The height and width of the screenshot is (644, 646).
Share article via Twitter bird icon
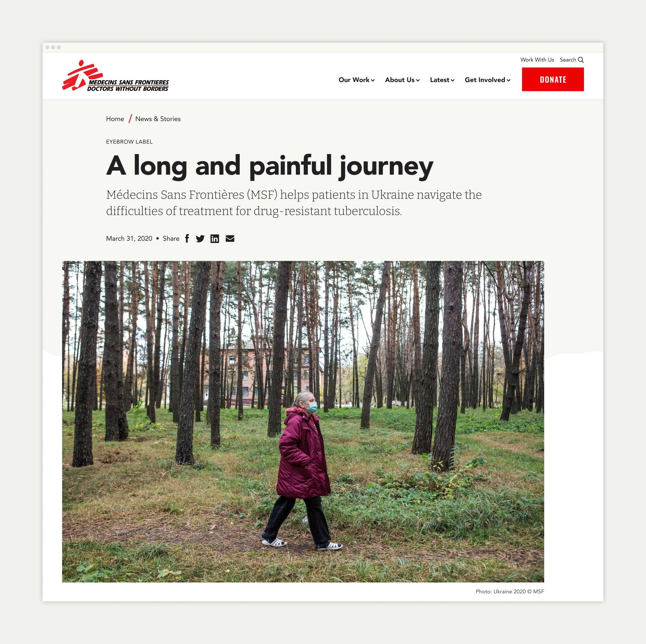(x=200, y=239)
